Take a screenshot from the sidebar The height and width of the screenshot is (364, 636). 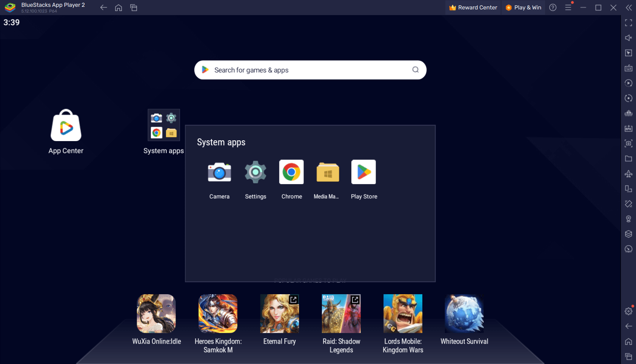(628, 143)
